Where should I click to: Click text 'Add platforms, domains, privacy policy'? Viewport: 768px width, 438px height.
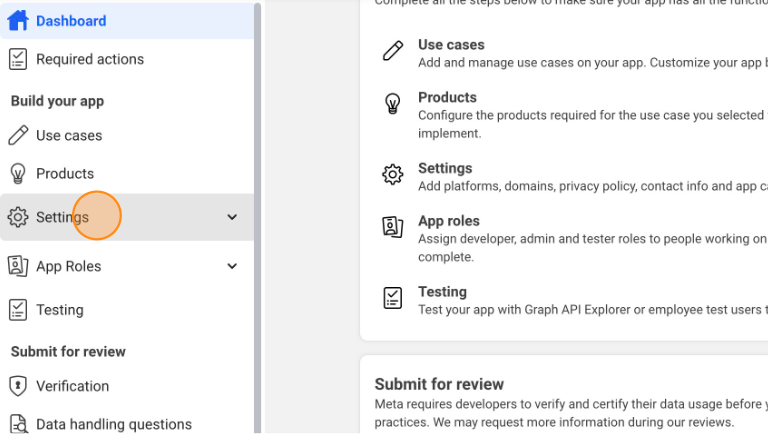pyautogui.click(x=527, y=186)
